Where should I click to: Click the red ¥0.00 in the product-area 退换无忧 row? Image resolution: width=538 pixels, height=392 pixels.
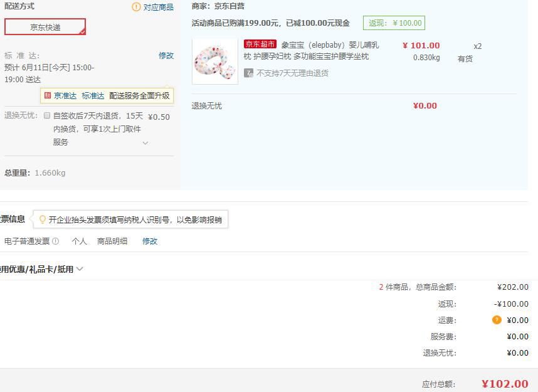coord(425,106)
